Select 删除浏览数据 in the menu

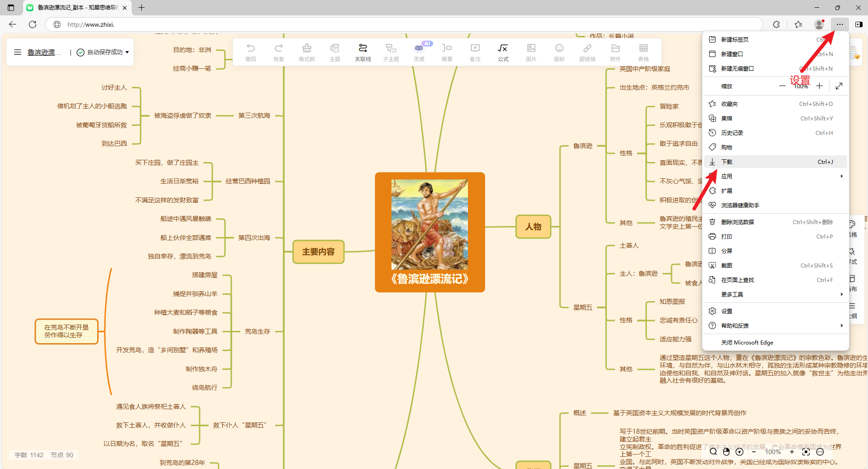pos(776,222)
